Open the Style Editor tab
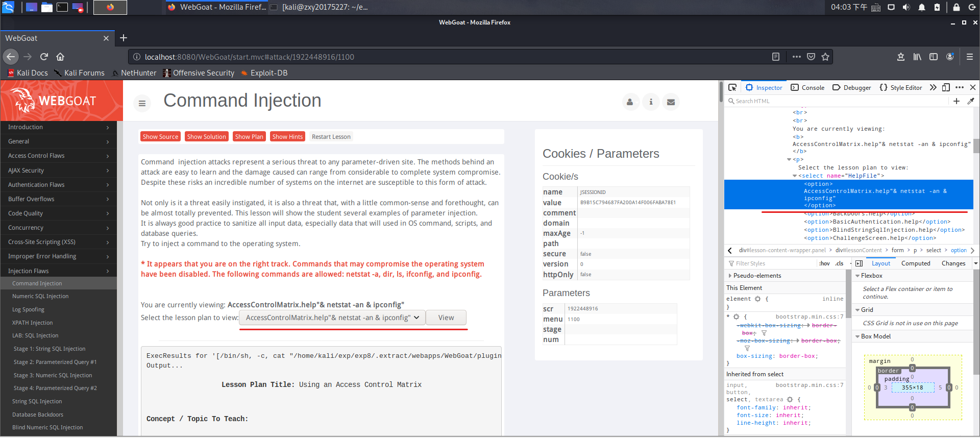 [901, 87]
